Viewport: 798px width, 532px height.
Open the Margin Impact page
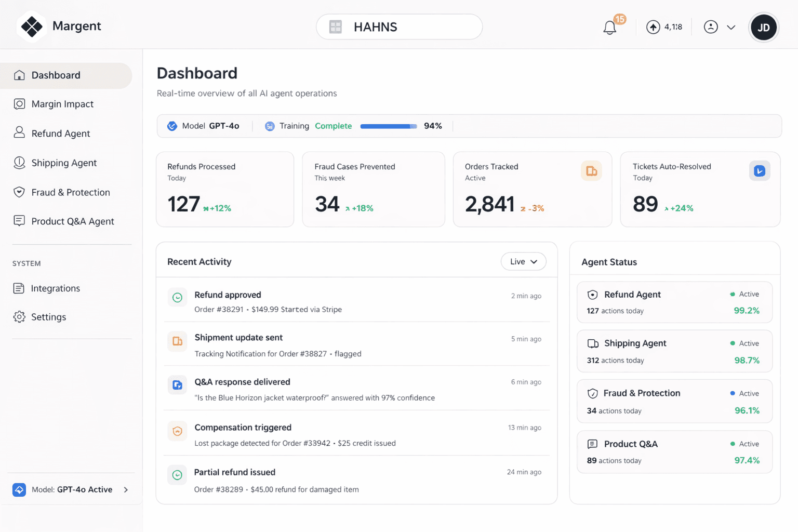(62, 104)
